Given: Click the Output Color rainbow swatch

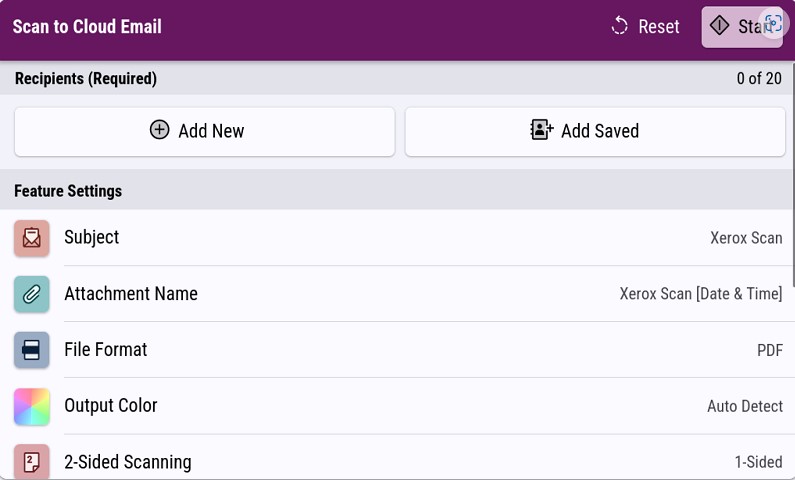Looking at the screenshot, I should tap(32, 406).
